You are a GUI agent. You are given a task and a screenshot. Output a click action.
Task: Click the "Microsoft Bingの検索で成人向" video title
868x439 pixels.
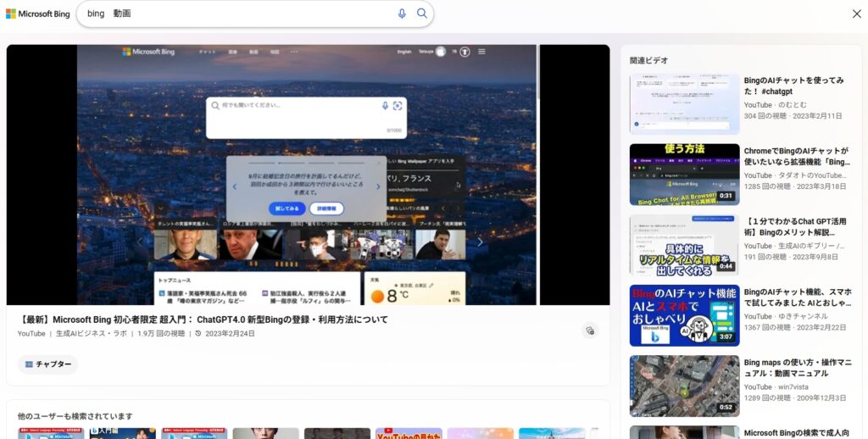pyautogui.click(x=797, y=433)
